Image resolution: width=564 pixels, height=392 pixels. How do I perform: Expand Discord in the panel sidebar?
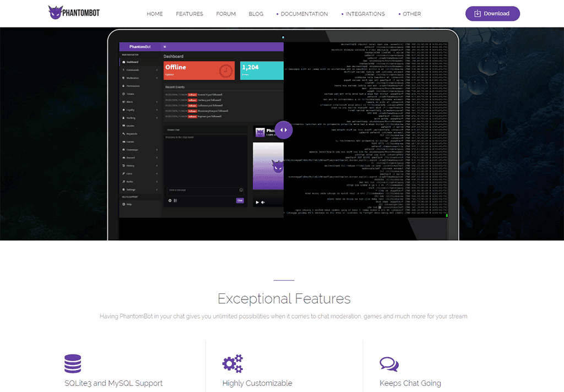(x=140, y=157)
